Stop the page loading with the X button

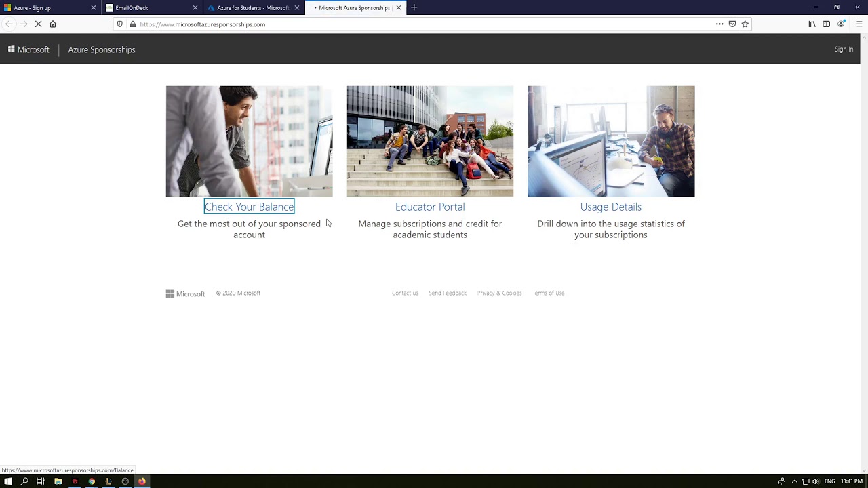coord(38,24)
